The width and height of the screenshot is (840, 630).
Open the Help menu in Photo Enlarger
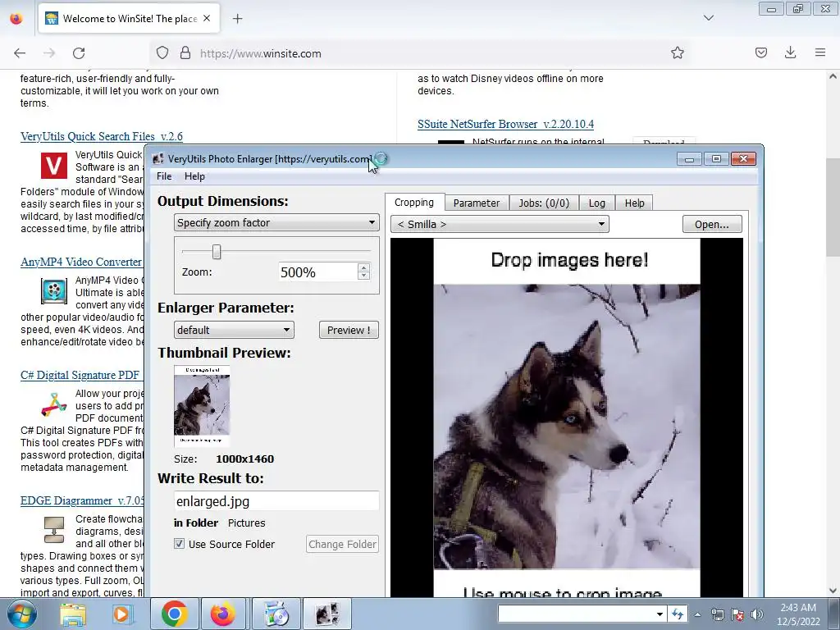tap(194, 176)
